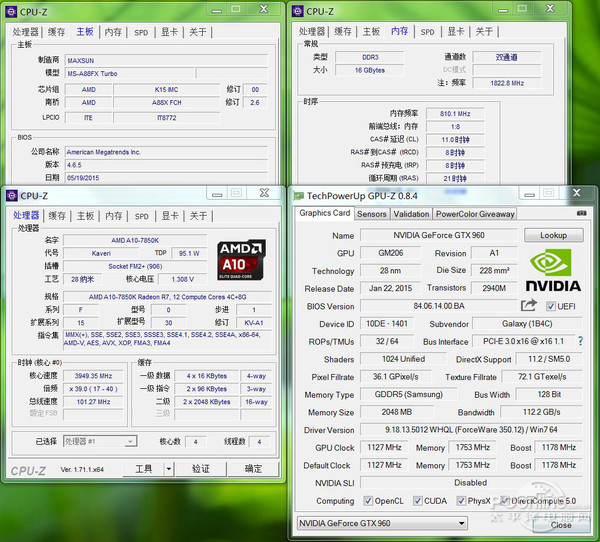Click the GM206 GPU value

pos(390,253)
